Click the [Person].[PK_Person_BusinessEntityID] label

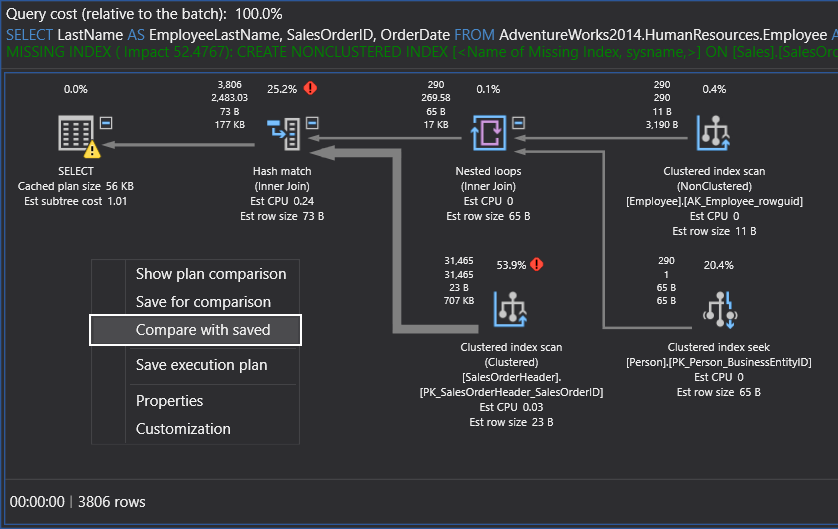click(x=719, y=362)
